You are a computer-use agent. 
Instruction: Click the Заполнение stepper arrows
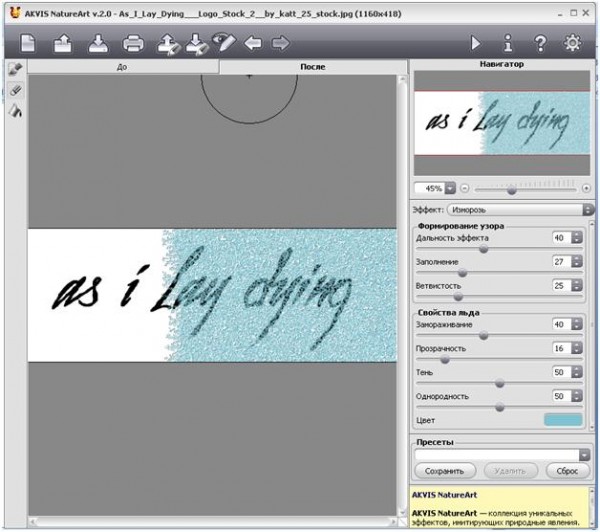pos(577,261)
